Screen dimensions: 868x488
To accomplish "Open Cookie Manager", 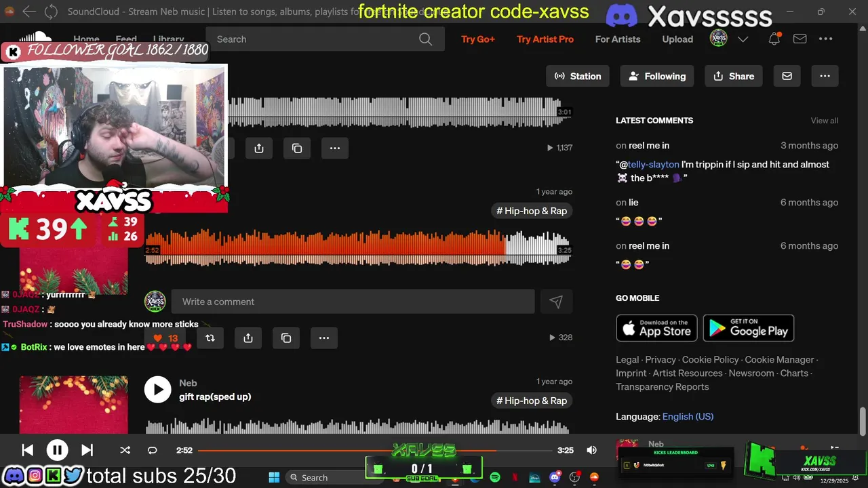I will pos(779,360).
